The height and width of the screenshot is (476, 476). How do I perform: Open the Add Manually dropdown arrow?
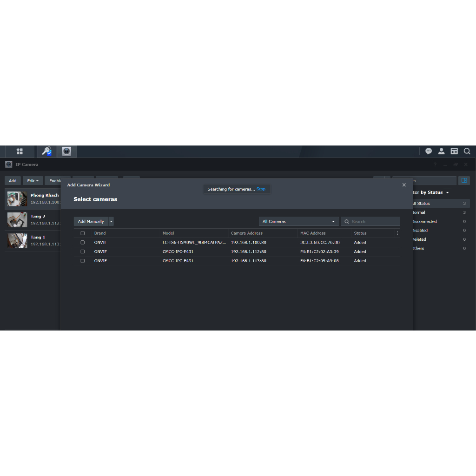(111, 221)
